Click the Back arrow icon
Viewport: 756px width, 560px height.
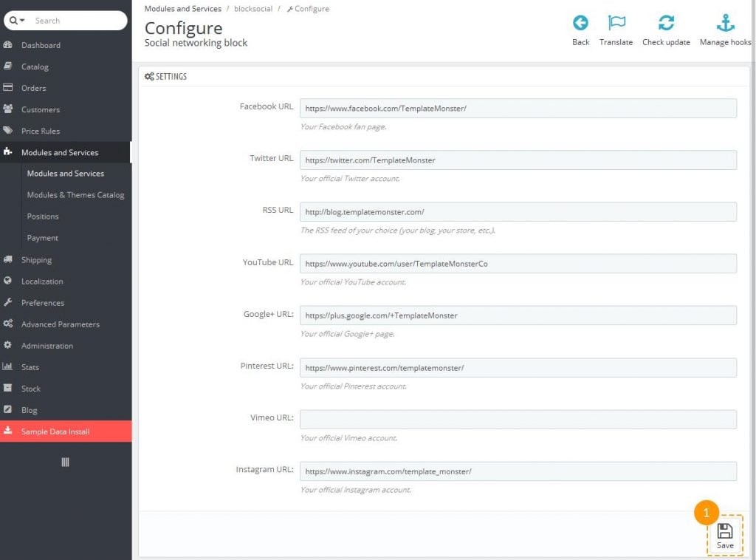[580, 23]
